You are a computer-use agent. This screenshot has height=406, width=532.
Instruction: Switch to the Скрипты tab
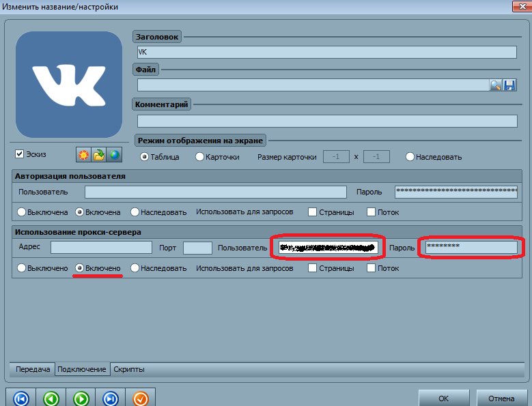coord(129,369)
